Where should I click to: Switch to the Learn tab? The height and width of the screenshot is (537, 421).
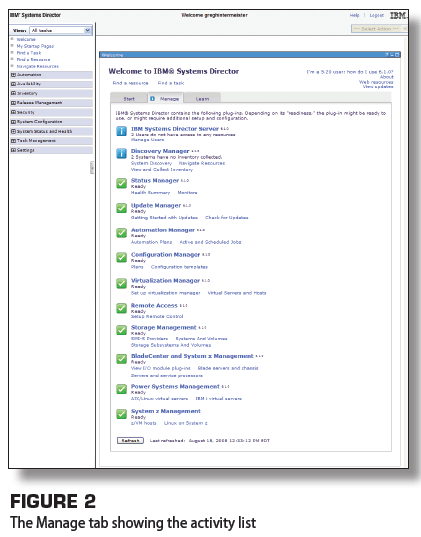202,99
